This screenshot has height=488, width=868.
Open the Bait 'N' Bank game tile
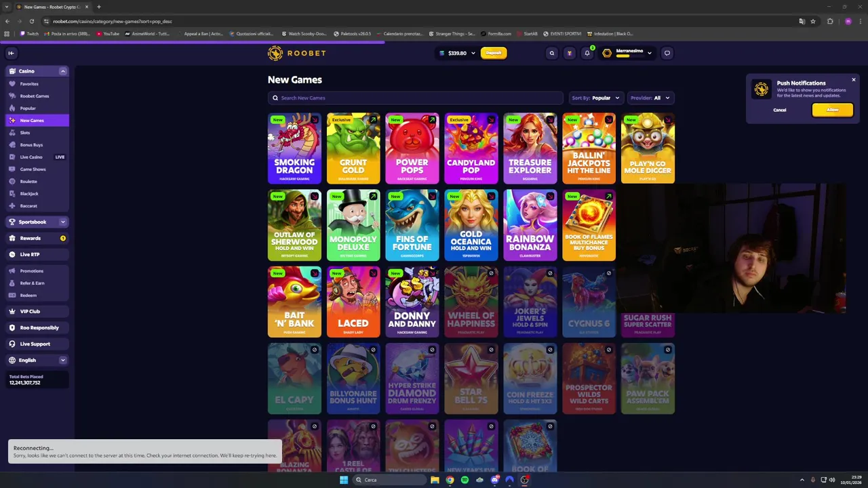[x=294, y=302]
